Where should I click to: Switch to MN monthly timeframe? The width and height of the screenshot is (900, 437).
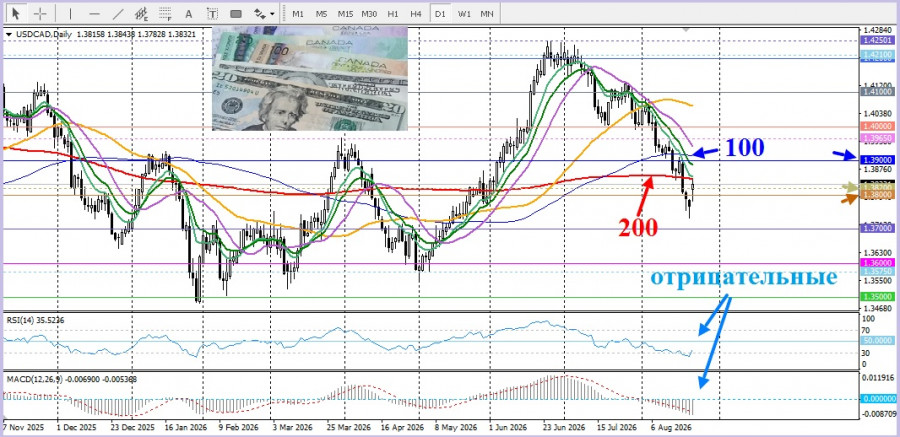pyautogui.click(x=487, y=13)
